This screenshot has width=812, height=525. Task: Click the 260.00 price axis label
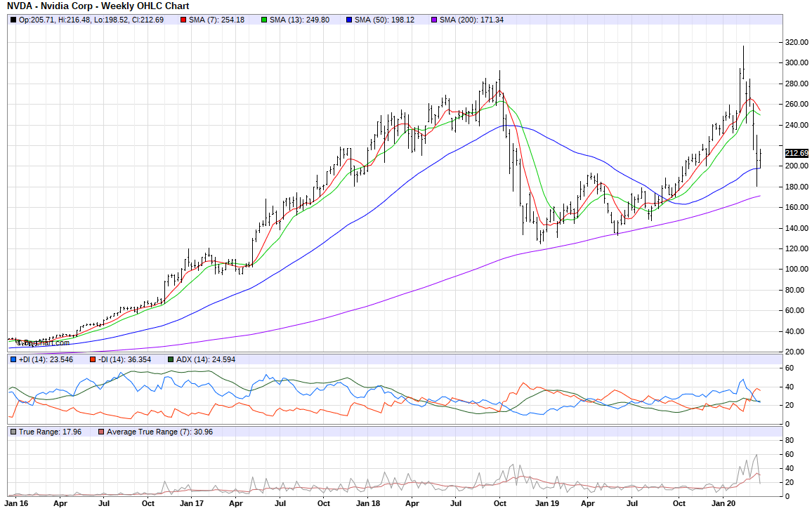tap(797, 104)
